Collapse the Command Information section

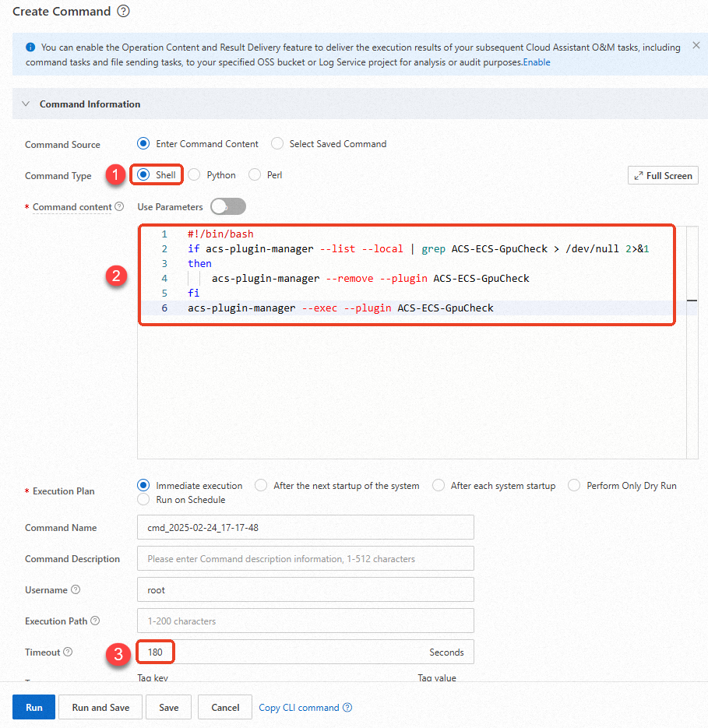pyautogui.click(x=26, y=104)
